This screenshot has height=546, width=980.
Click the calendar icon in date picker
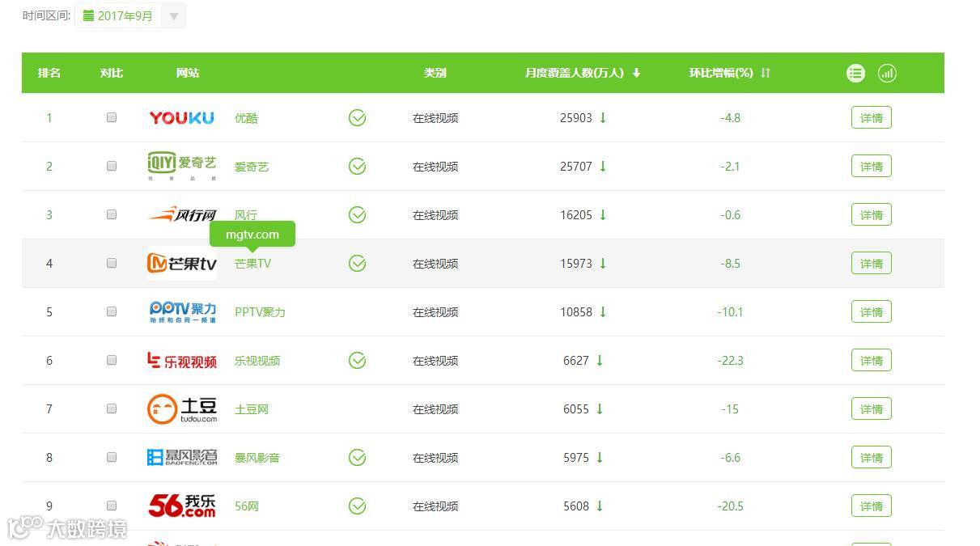tap(88, 15)
